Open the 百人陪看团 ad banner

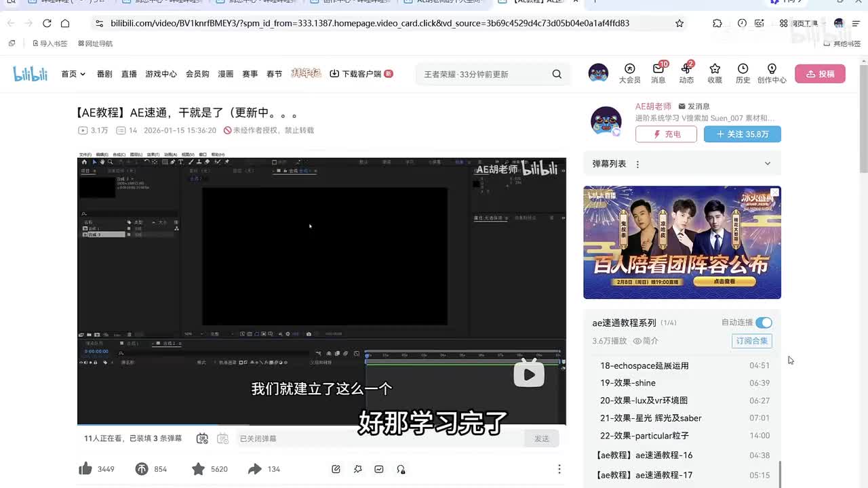pos(682,243)
